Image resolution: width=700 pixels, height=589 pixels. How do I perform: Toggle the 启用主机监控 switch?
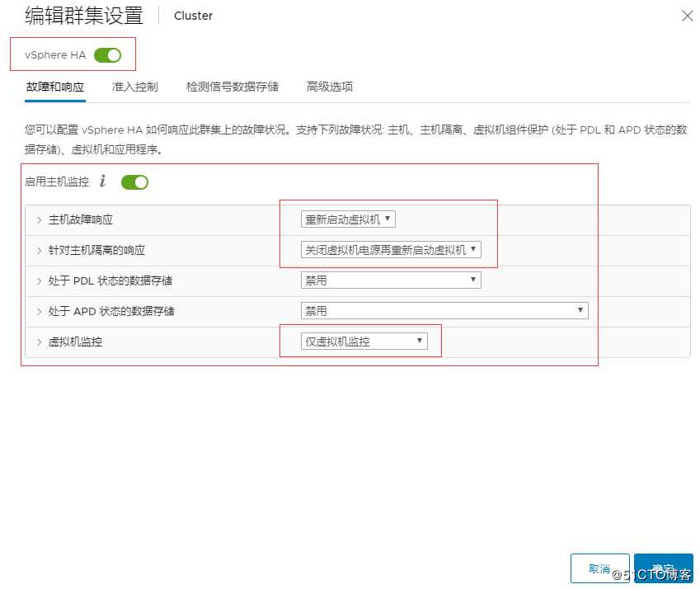tap(134, 182)
